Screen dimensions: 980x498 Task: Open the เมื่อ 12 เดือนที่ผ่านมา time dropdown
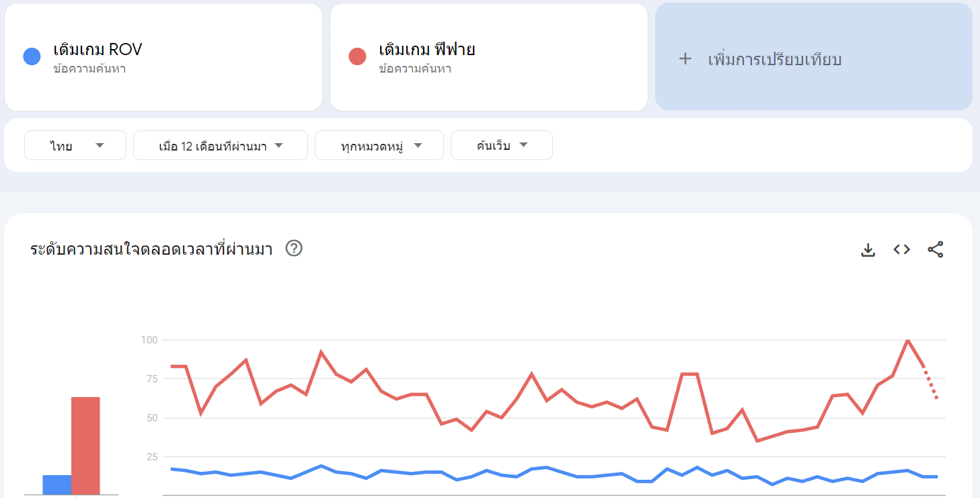tap(220, 144)
